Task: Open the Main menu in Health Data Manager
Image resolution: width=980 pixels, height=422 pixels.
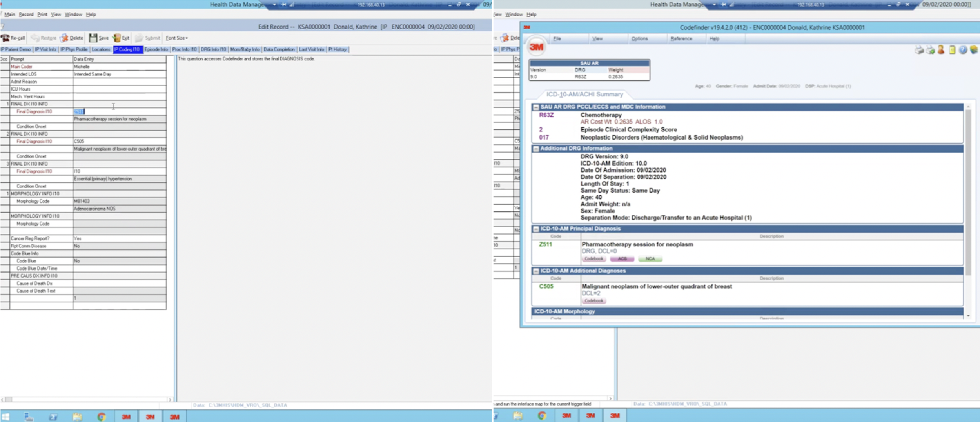Action: 9,15
